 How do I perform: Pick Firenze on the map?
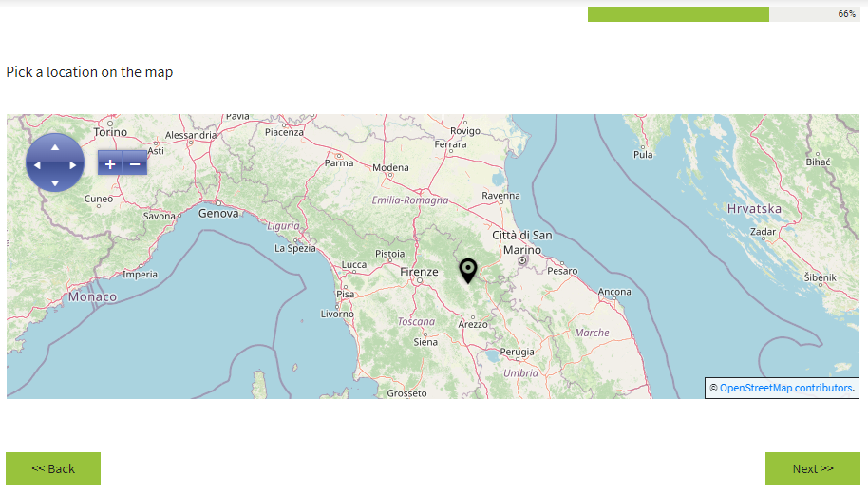(x=419, y=272)
